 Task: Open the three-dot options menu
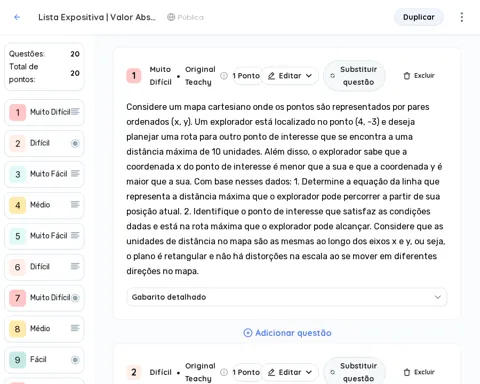462,17
